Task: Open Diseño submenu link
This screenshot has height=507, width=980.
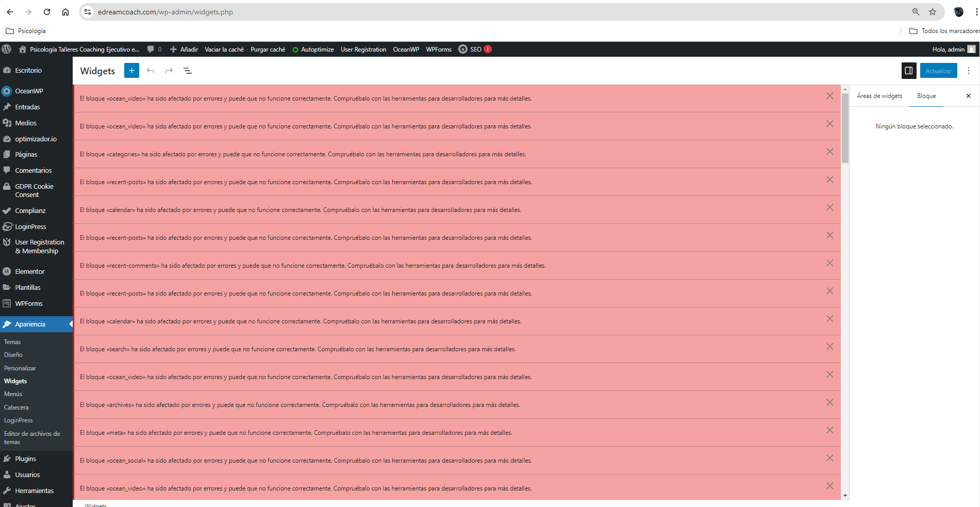Action: point(13,355)
